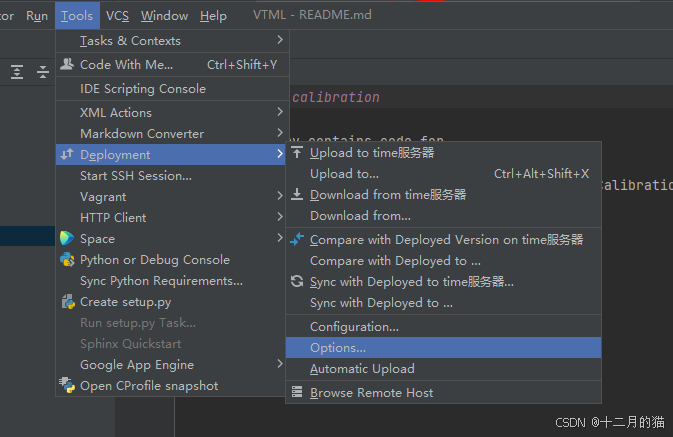Click the upload arrow icon beside Upload to time服务器
The width and height of the screenshot is (673, 437).
[297, 152]
